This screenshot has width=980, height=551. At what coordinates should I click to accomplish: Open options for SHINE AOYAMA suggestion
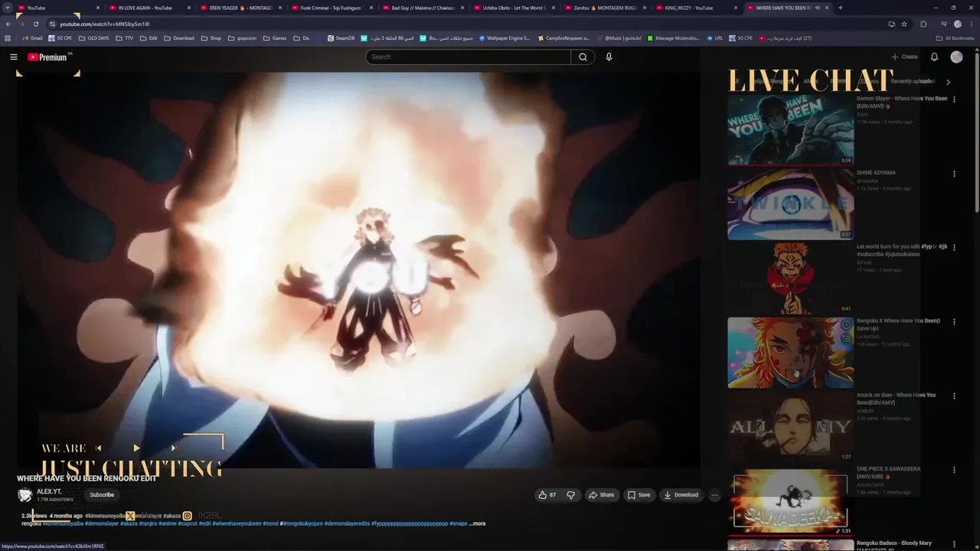click(x=954, y=174)
